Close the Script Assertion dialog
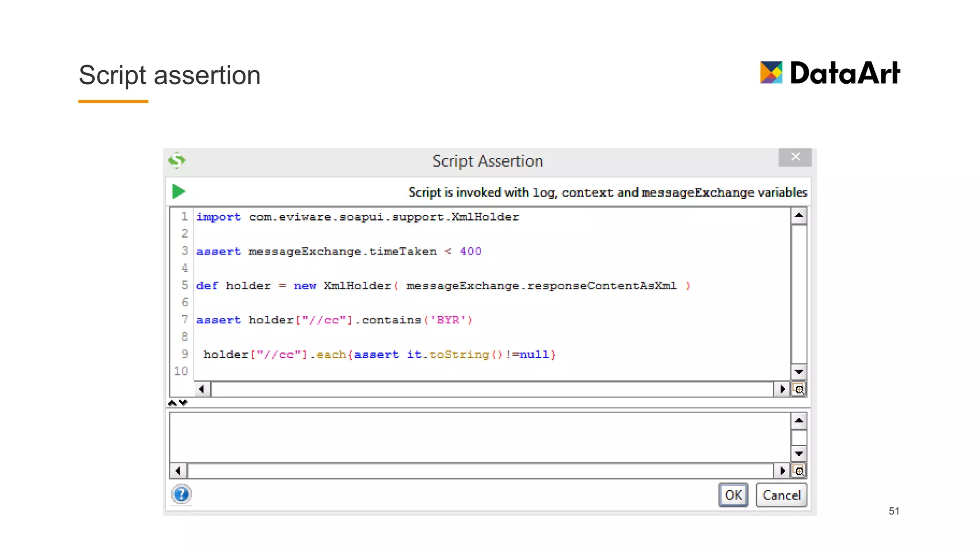Viewport: 980px width, 551px height. coord(795,157)
